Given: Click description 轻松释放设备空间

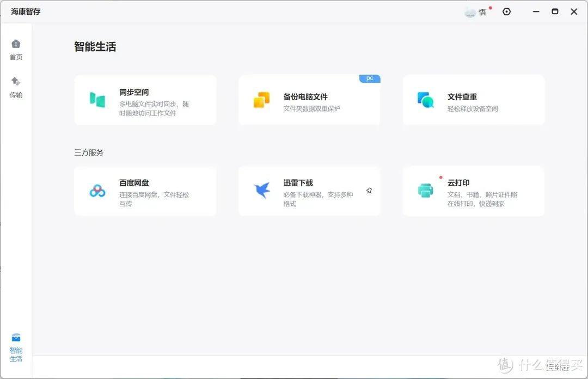Looking at the screenshot, I should (473, 108).
